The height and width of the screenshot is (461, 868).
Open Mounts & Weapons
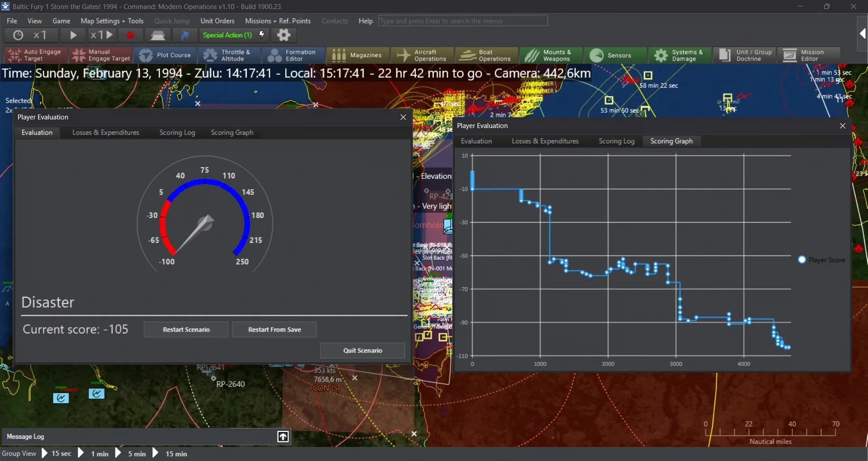coord(551,55)
